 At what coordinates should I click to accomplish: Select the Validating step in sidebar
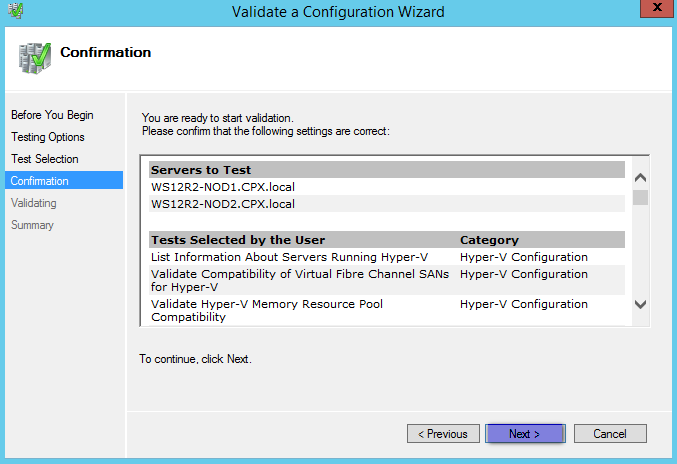coord(34,203)
